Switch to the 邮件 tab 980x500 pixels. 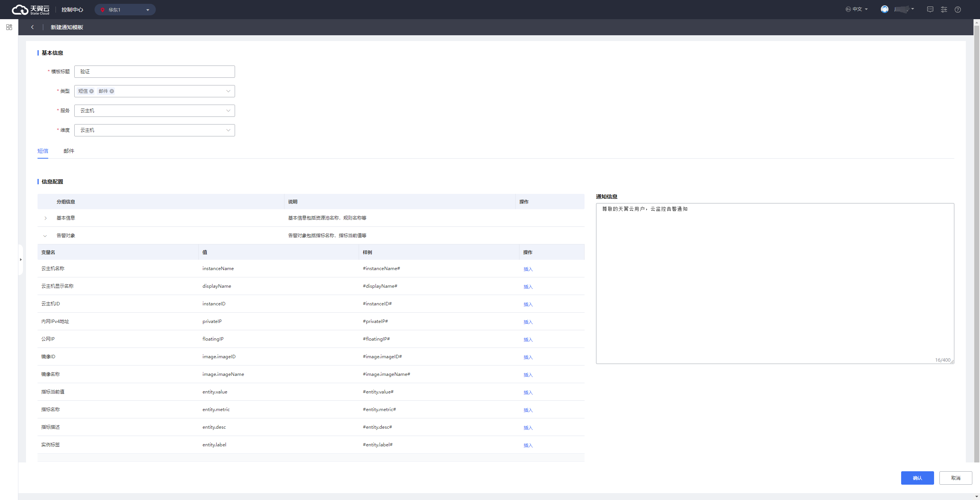(x=69, y=151)
